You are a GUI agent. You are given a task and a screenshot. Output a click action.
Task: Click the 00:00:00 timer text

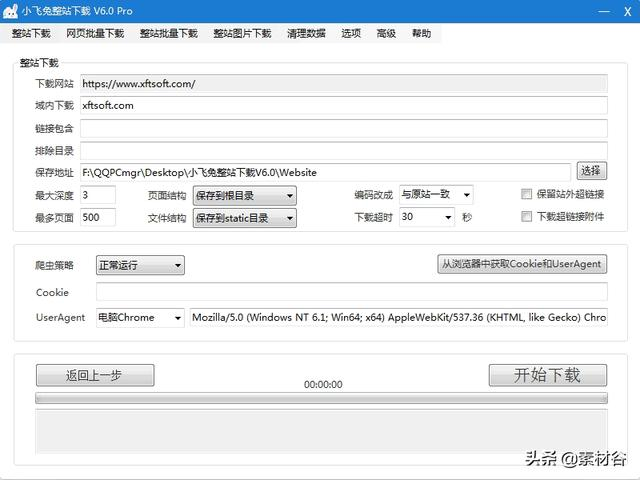323,384
